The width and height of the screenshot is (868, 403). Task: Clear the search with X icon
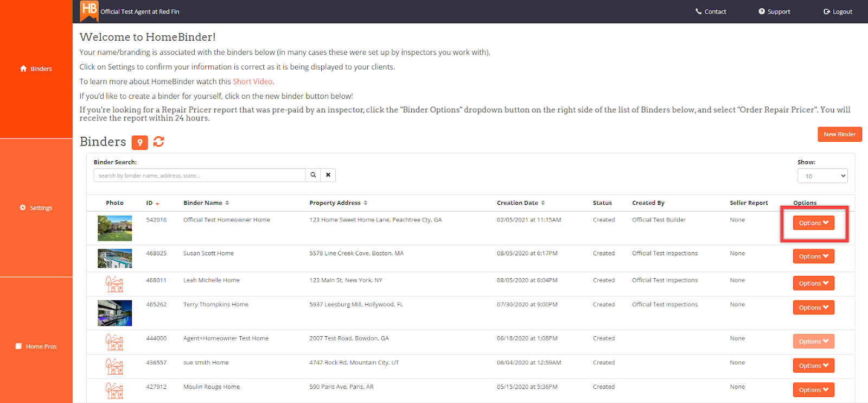pos(328,175)
